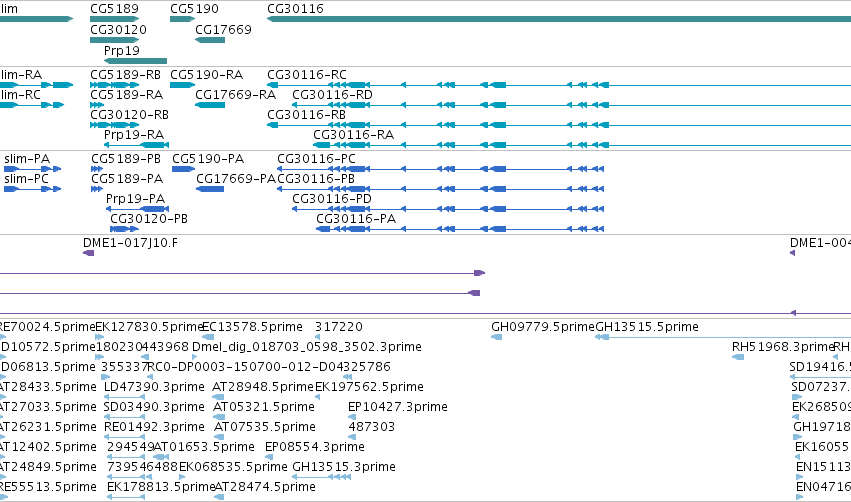This screenshot has height=502, width=851.
Task: Select the CG30120 gene label
Action: (x=118, y=29)
